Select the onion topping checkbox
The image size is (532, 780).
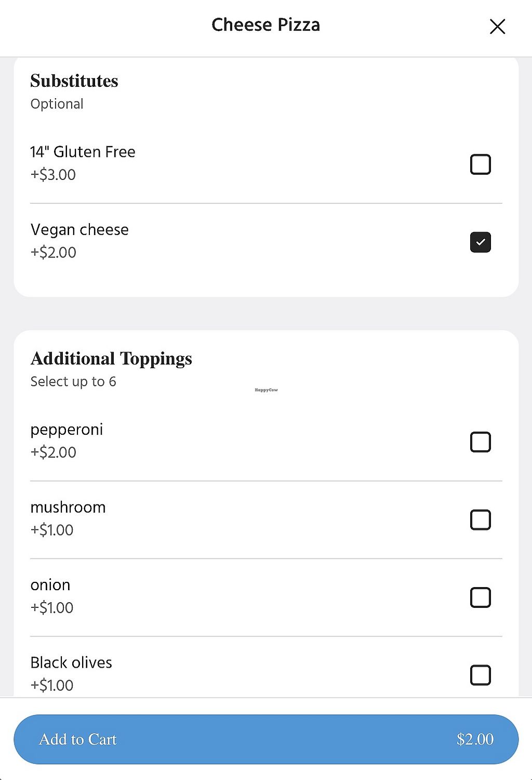coord(480,597)
